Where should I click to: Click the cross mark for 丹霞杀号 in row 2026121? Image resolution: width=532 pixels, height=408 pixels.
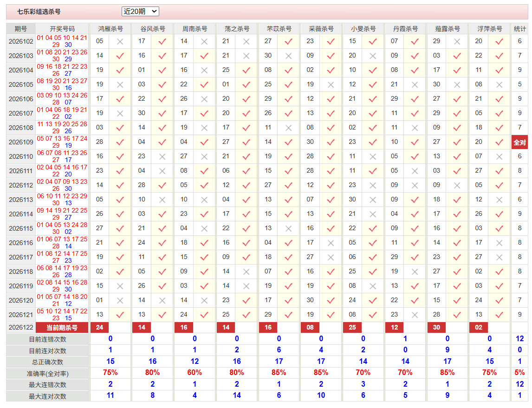415,315
